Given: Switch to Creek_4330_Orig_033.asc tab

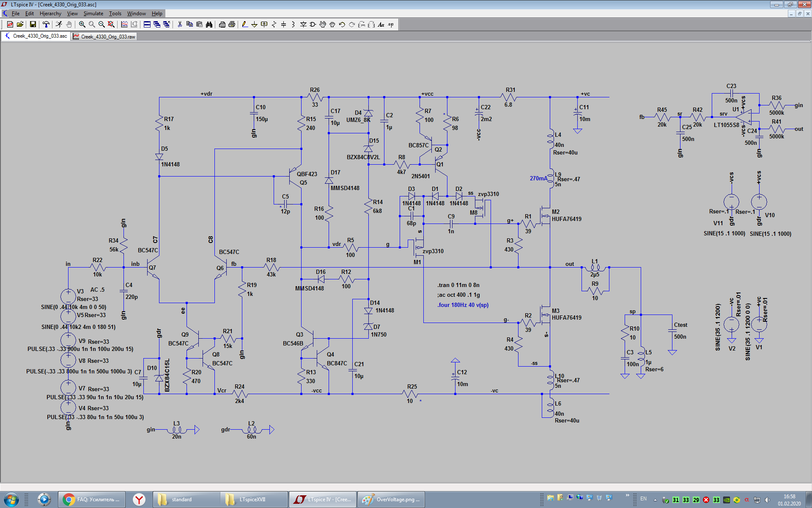Looking at the screenshot, I should tap(36, 36).
